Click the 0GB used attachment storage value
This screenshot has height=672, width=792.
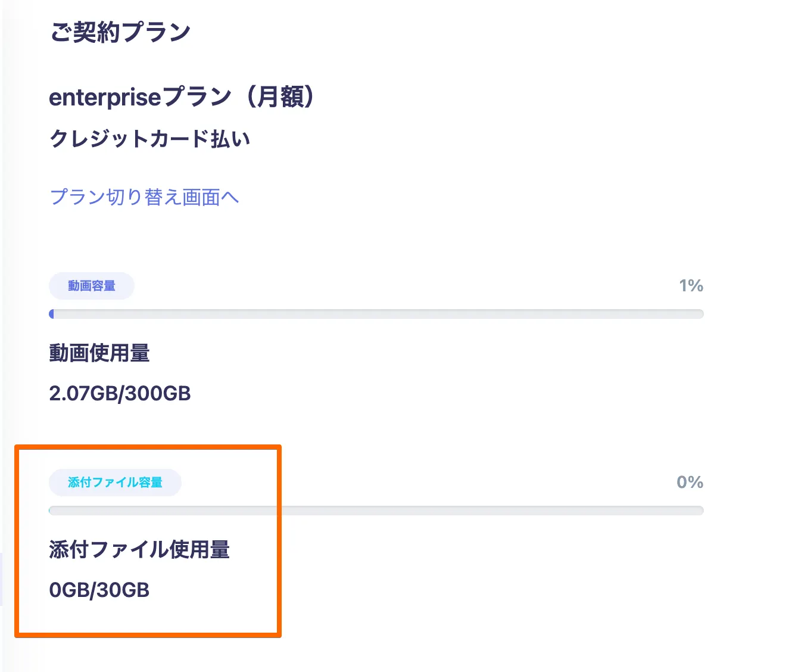coord(67,590)
